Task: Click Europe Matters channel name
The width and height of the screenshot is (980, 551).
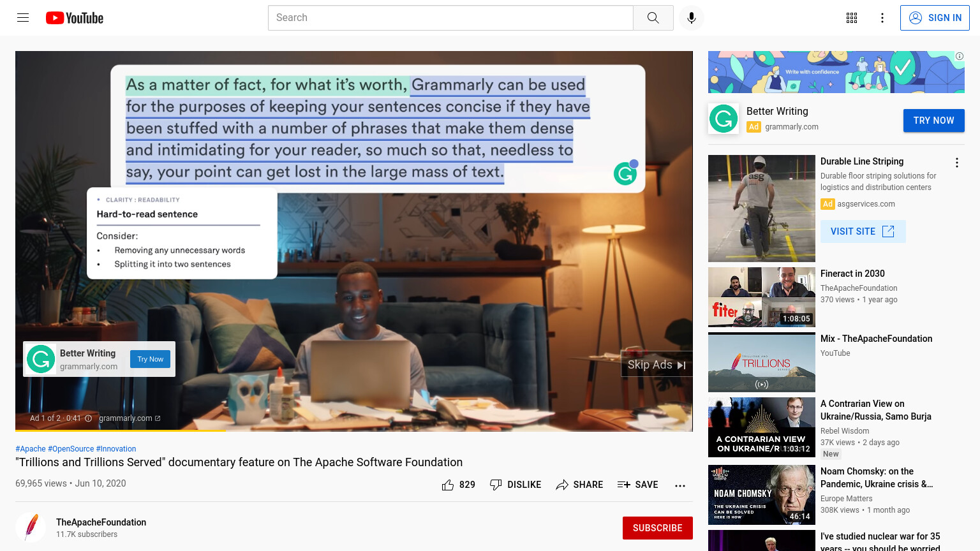Action: (846, 499)
